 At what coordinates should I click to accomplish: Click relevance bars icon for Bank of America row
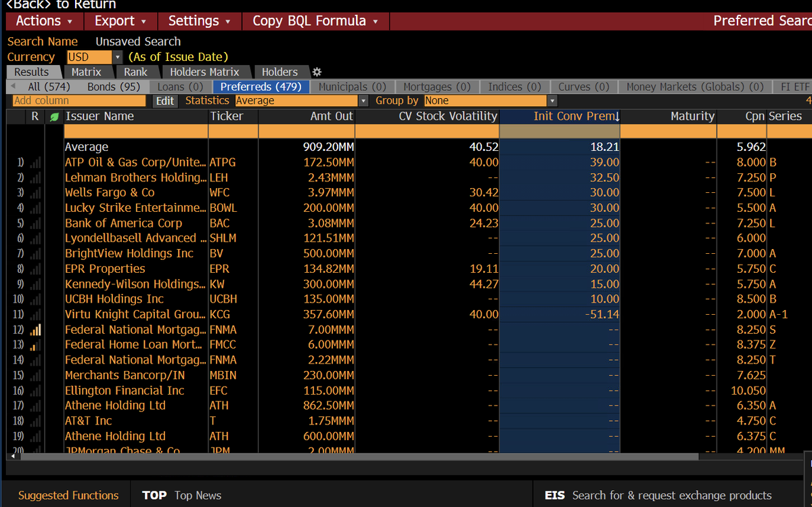coord(35,223)
